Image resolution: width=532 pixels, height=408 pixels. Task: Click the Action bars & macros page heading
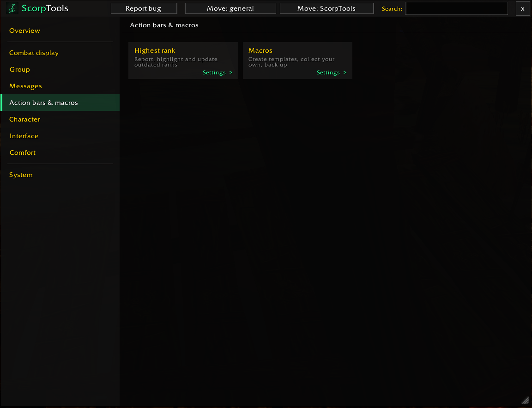point(164,25)
